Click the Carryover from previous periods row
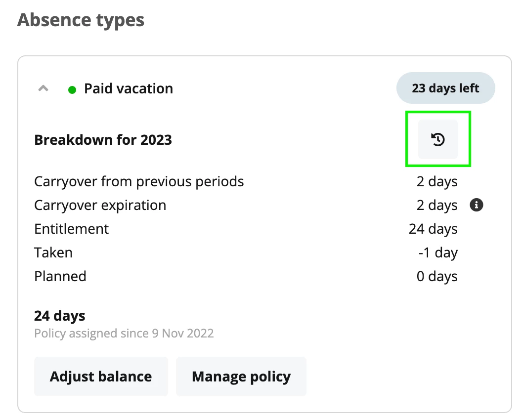 point(246,182)
